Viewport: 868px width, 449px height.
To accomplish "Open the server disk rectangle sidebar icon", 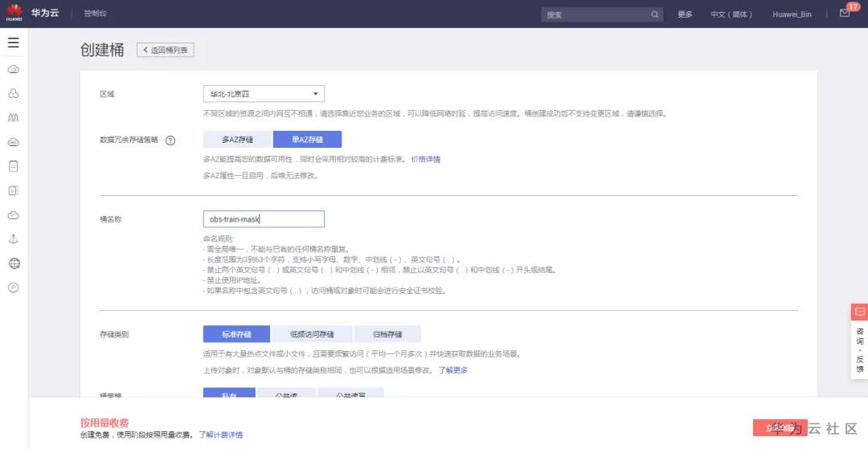I will tap(14, 166).
